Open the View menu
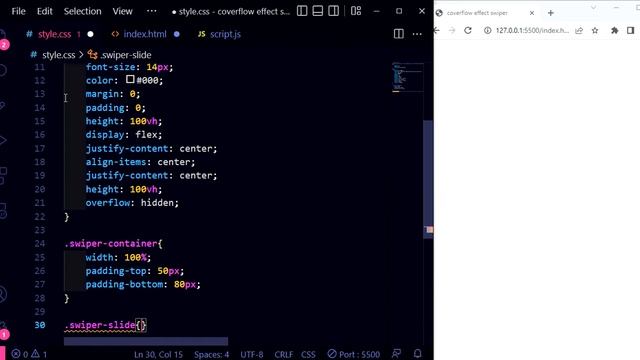640x360 pixels. pyautogui.click(x=122, y=11)
